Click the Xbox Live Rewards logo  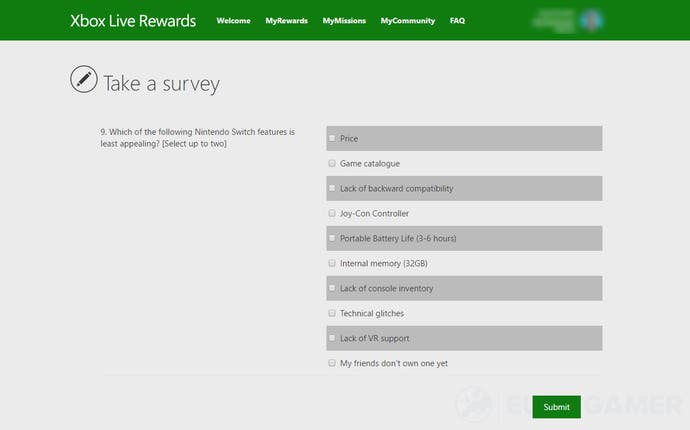[x=133, y=21]
